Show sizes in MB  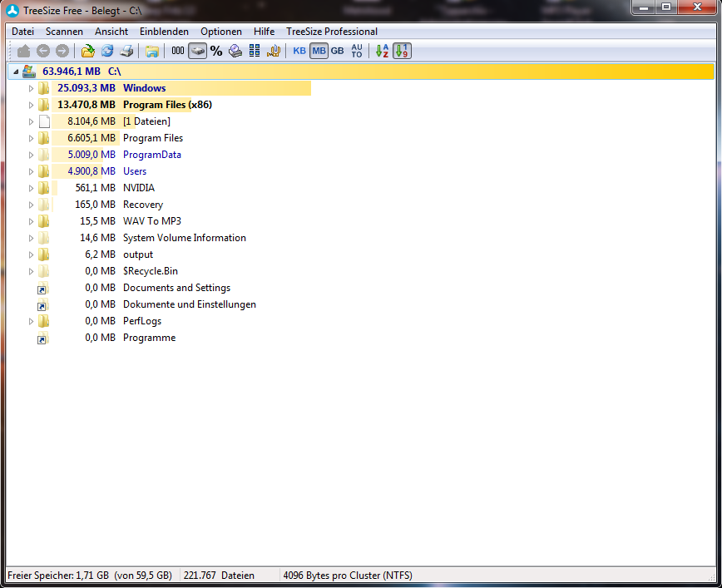click(319, 51)
